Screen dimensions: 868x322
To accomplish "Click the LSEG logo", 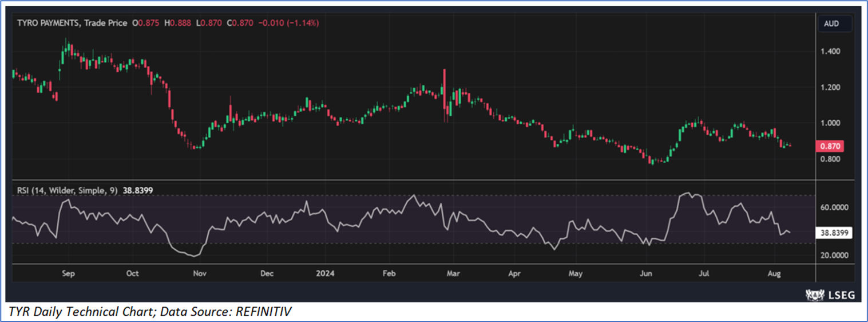I will coord(830,294).
